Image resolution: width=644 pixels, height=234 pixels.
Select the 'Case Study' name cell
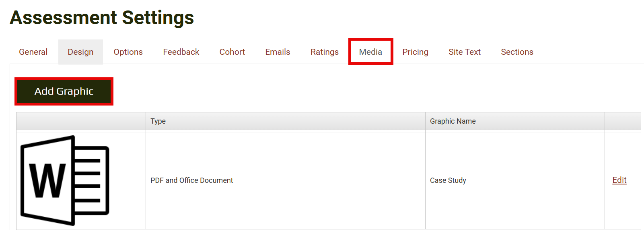point(515,180)
